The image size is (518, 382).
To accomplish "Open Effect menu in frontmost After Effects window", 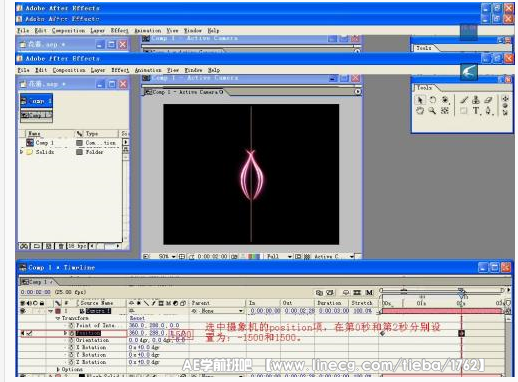I will pyautogui.click(x=120, y=70).
